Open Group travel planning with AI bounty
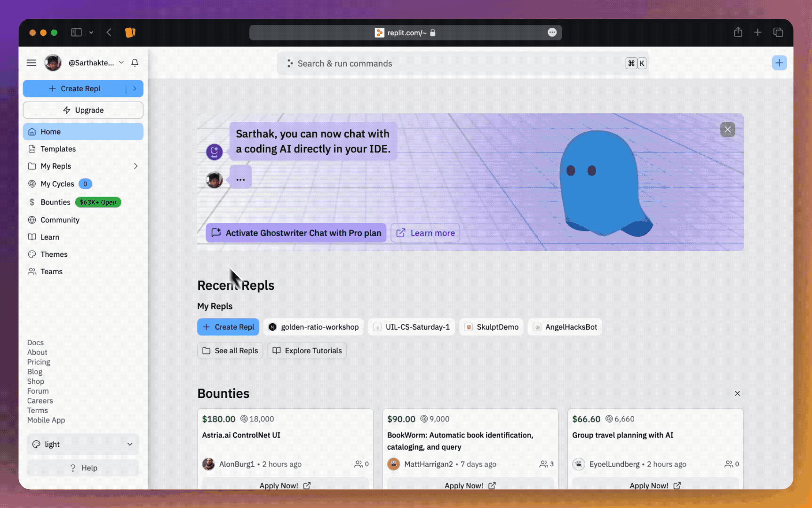 pyautogui.click(x=622, y=435)
